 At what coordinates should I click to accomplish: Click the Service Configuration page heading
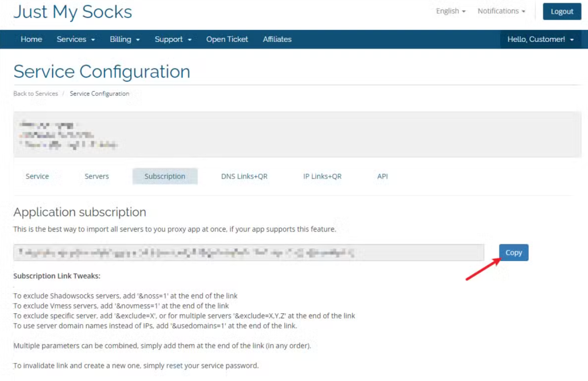coord(102,72)
